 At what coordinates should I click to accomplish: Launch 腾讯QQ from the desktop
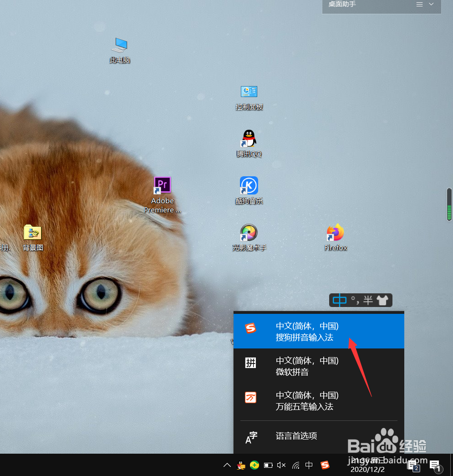(249, 144)
